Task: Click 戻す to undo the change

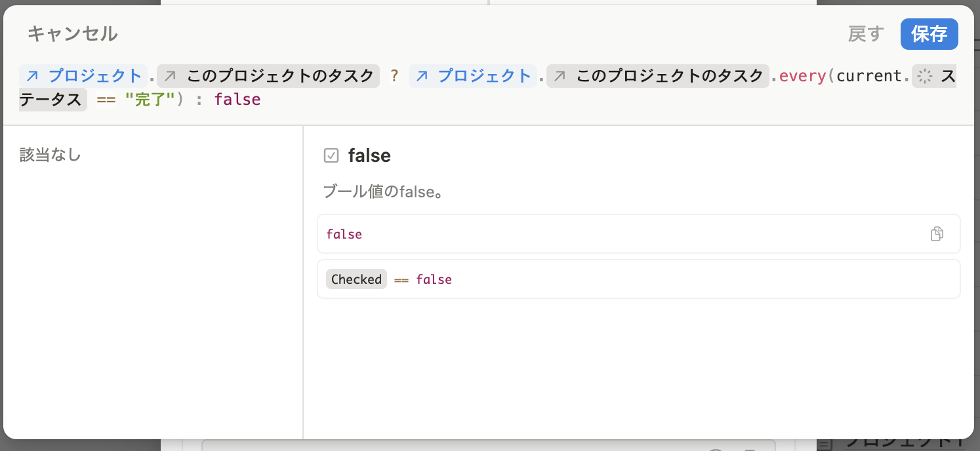Action: click(866, 34)
